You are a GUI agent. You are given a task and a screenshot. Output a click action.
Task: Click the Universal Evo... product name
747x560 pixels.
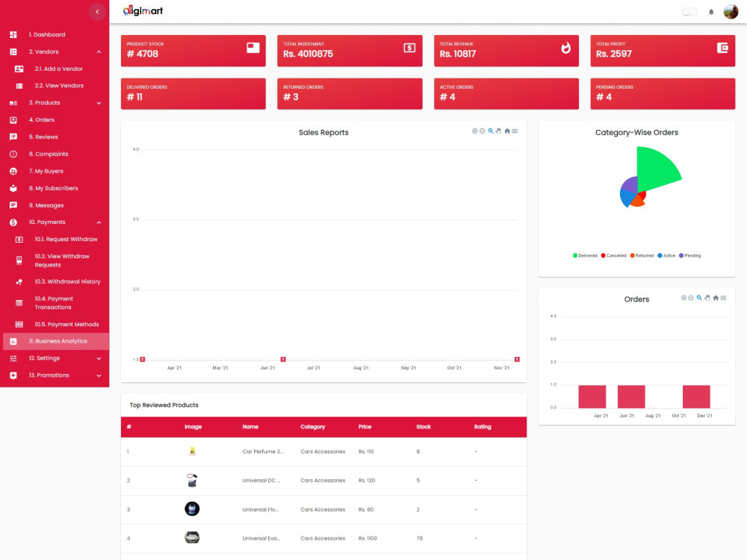(261, 538)
